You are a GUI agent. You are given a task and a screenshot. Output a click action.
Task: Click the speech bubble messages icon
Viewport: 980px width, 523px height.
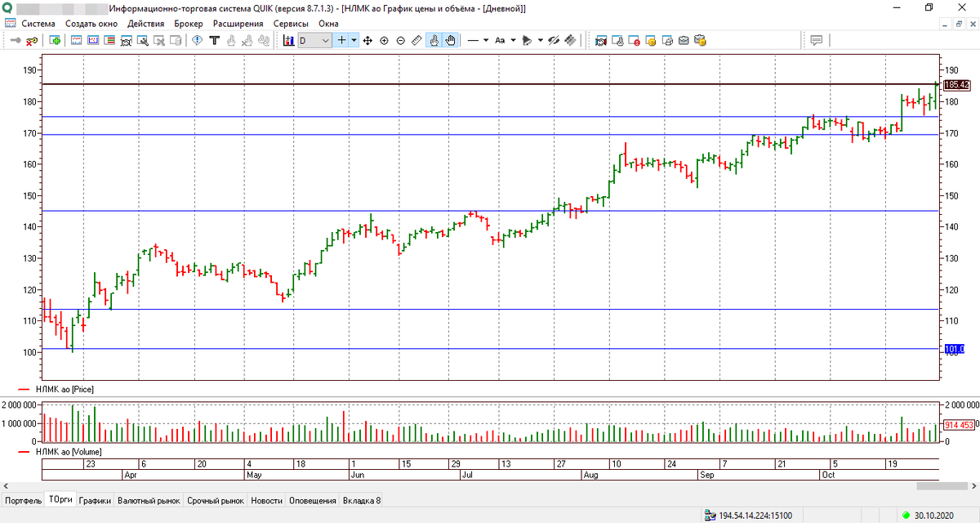pyautogui.click(x=817, y=40)
